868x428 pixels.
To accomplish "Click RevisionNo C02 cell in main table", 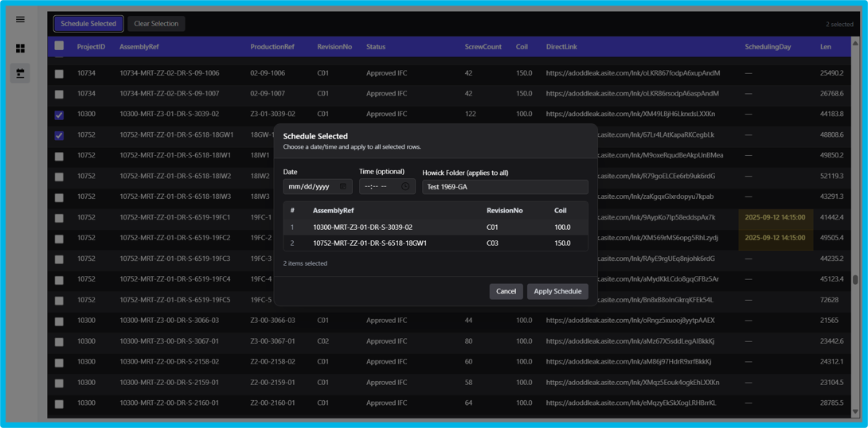I will click(323, 342).
